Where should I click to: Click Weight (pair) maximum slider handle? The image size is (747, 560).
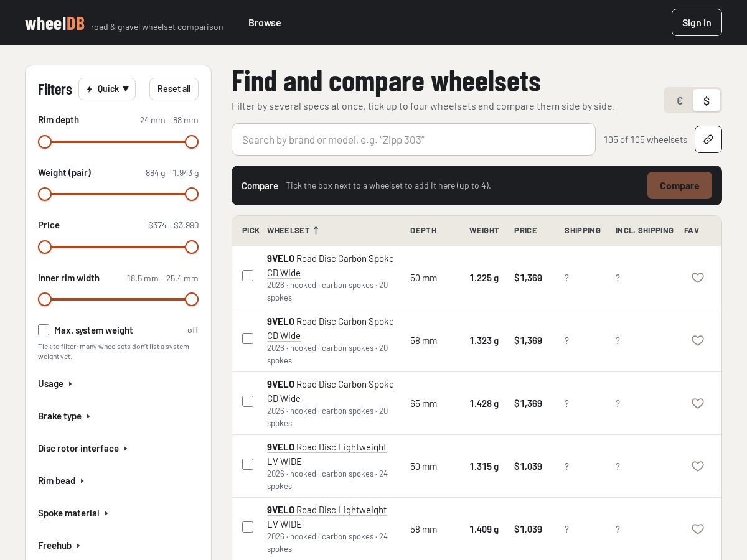192,194
